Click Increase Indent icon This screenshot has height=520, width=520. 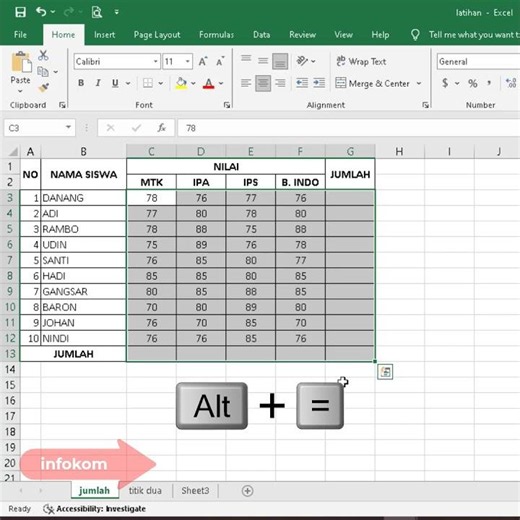click(319, 83)
